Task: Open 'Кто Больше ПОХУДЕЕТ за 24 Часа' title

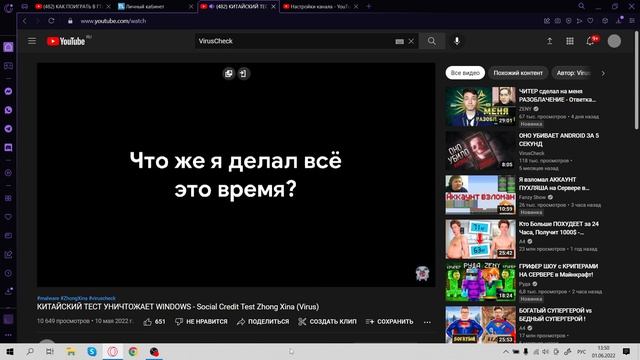Action: click(558, 228)
